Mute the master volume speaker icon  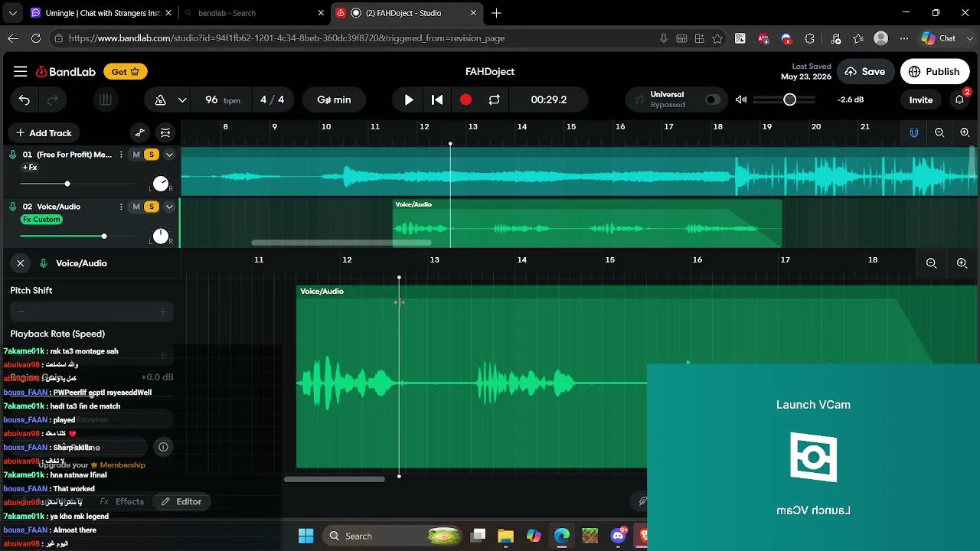pyautogui.click(x=741, y=99)
